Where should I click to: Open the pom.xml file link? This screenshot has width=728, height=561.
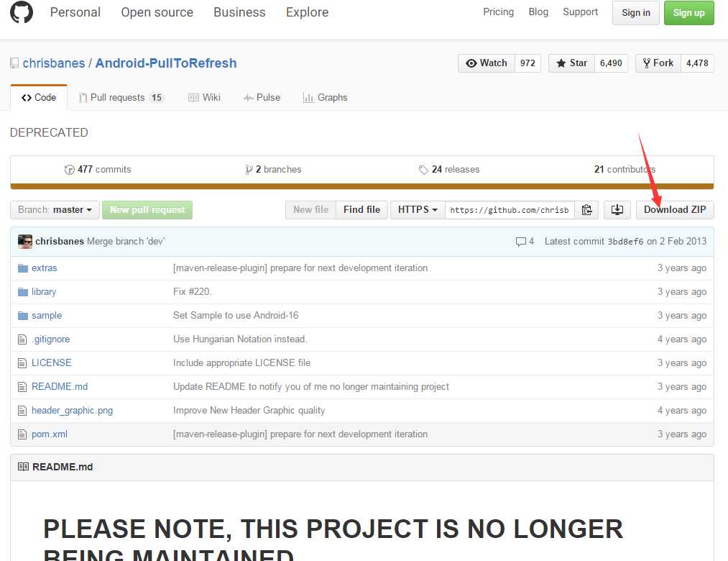[49, 434]
